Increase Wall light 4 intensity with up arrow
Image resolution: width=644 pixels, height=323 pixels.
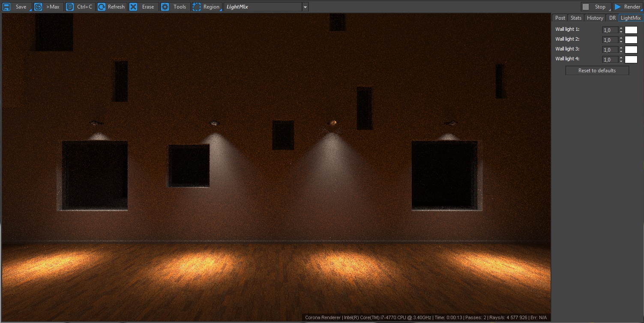(621, 58)
